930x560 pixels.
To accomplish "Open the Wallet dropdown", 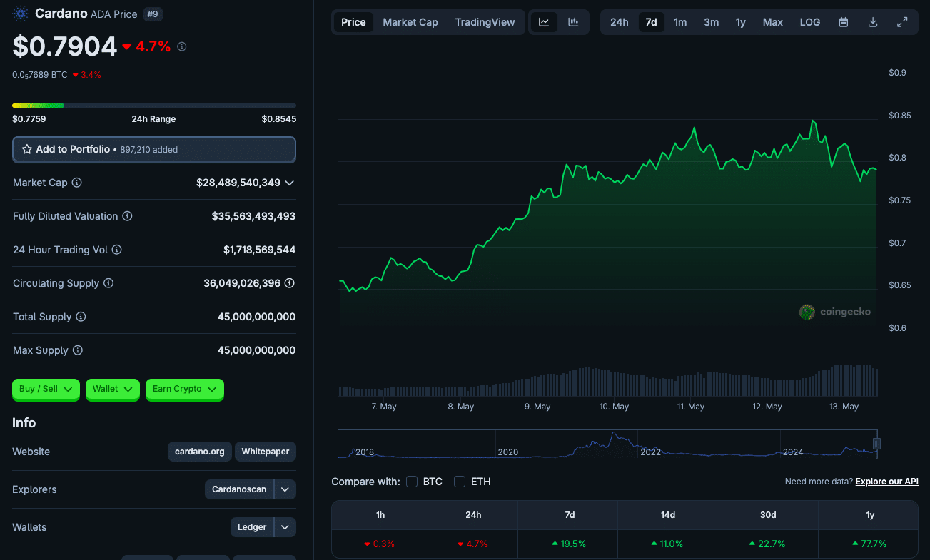I will [x=112, y=389].
